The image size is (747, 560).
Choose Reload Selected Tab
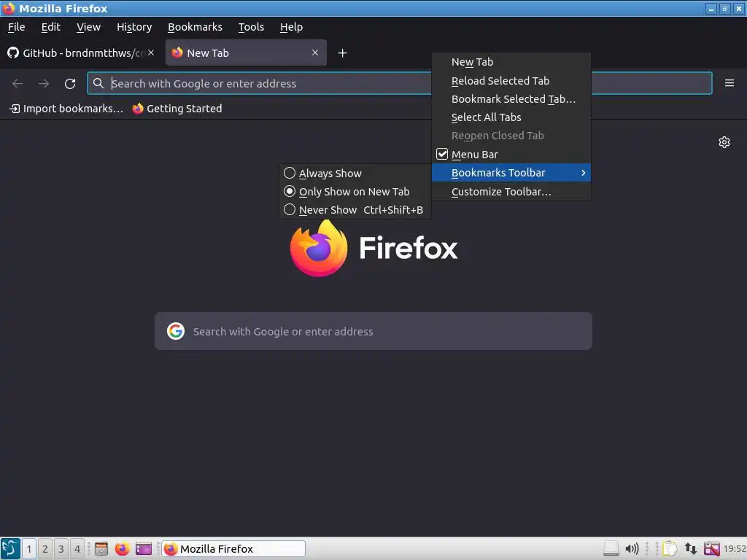click(x=511, y=80)
